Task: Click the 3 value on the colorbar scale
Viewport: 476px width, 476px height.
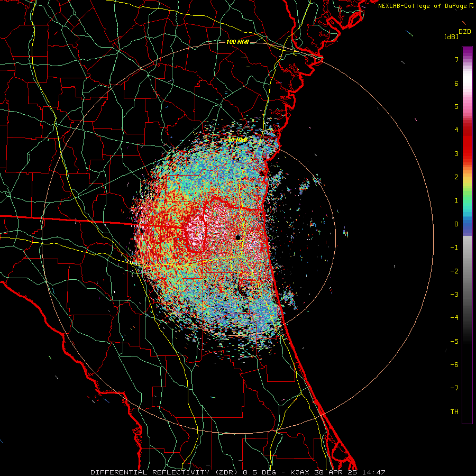Action: 456,153
